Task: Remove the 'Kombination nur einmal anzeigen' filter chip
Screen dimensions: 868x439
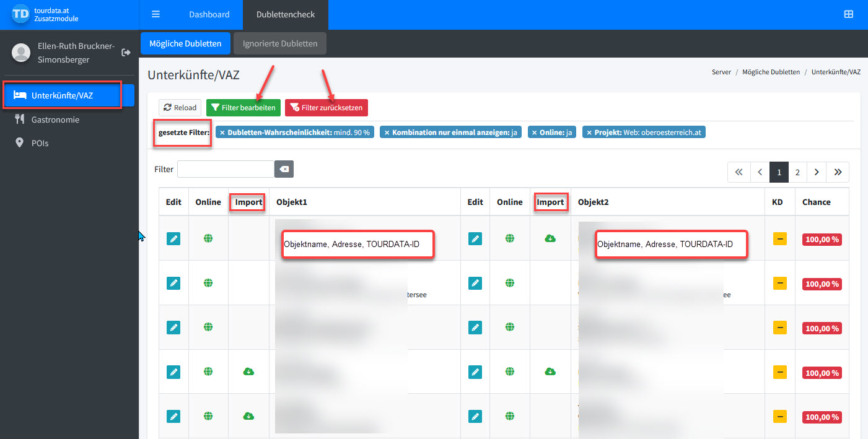Action: click(387, 133)
